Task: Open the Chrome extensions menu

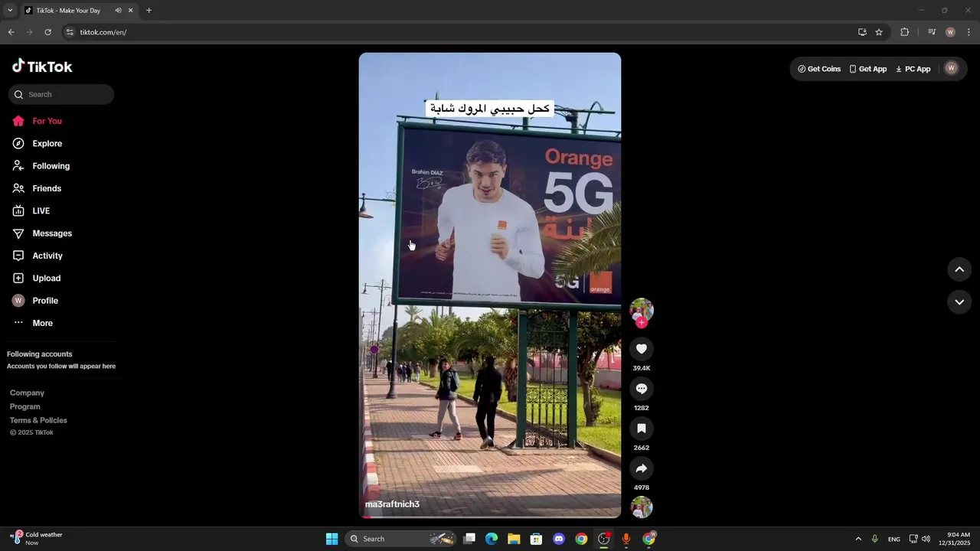Action: point(904,32)
